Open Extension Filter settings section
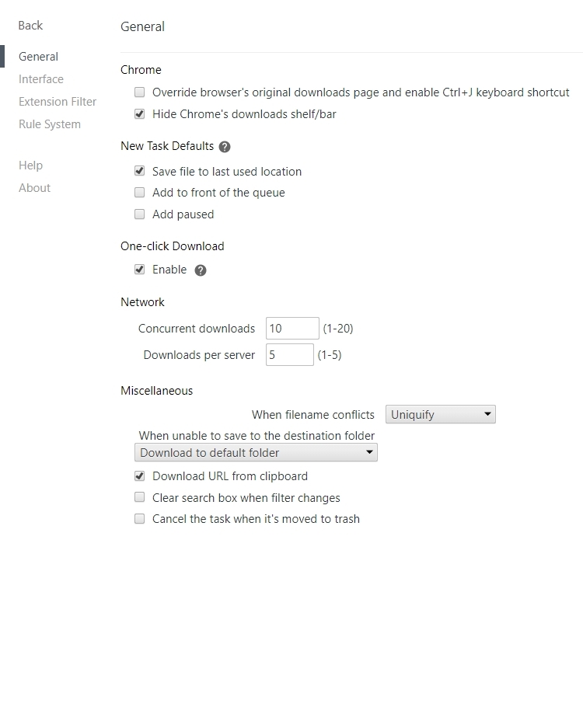Image resolution: width=583 pixels, height=728 pixels. click(x=58, y=101)
